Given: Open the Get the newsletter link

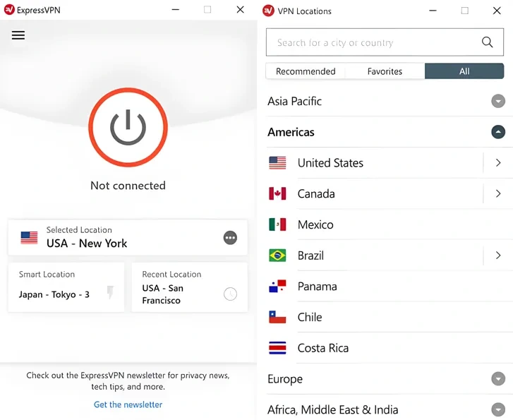Looking at the screenshot, I should coord(128,404).
